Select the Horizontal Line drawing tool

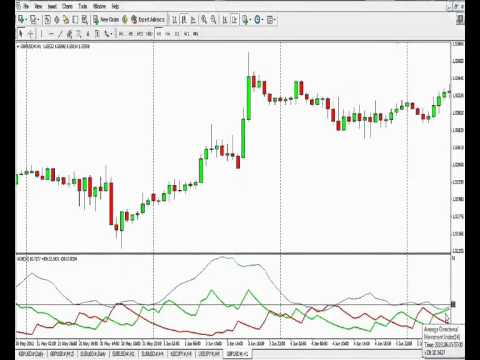click(51, 34)
